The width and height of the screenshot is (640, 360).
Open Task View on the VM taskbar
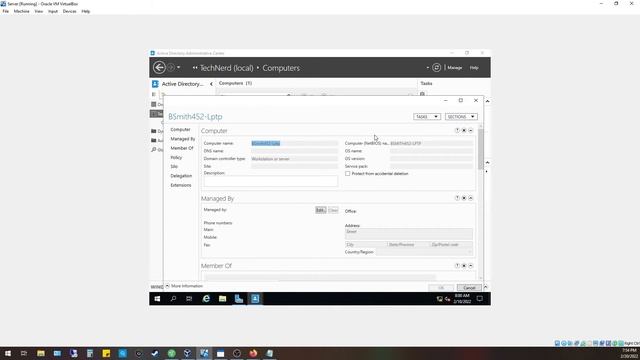pyautogui.click(x=189, y=299)
